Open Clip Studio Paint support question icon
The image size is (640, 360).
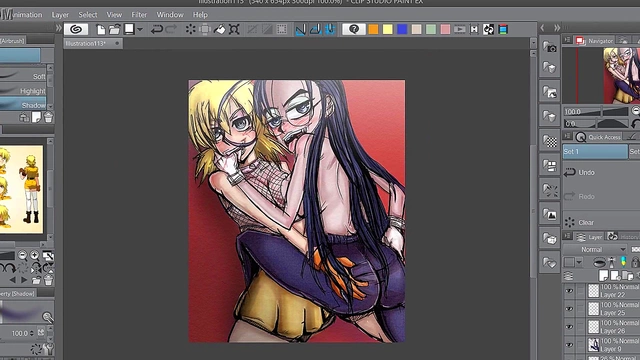(x=354, y=29)
